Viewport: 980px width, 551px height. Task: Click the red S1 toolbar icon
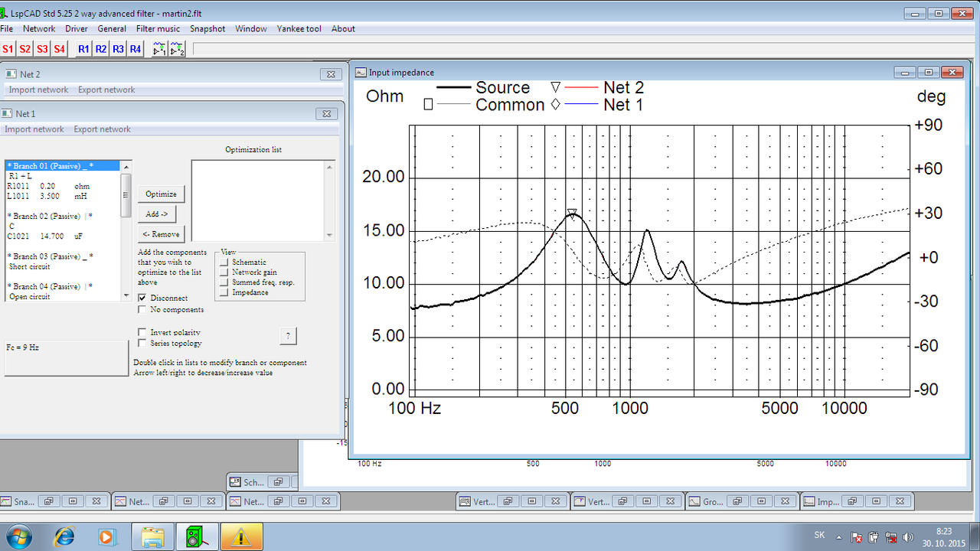(8, 49)
